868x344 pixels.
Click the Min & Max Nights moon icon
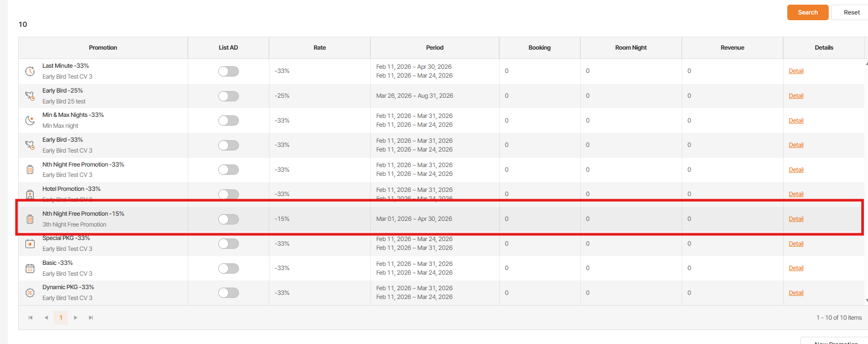30,121
